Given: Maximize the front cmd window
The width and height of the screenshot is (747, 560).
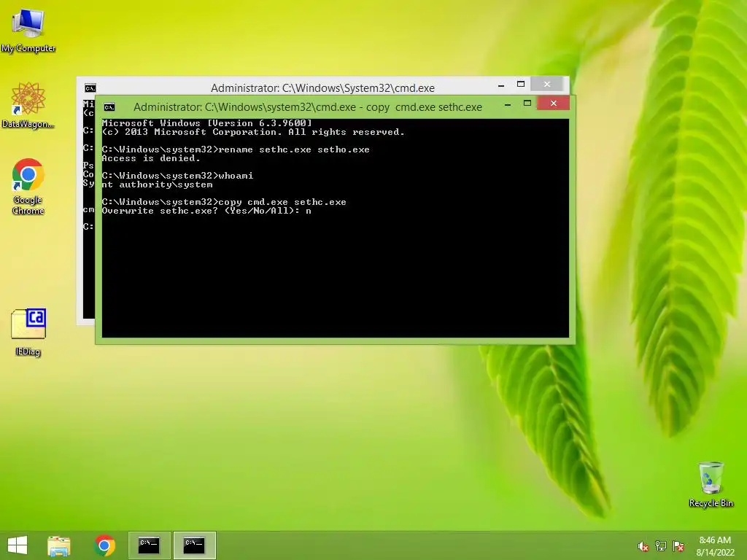Looking at the screenshot, I should tap(527, 103).
